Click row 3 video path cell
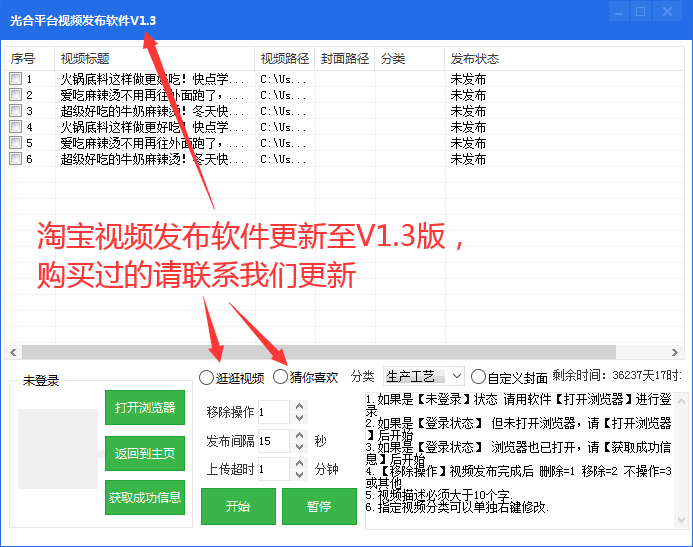693x547 pixels. [283, 111]
